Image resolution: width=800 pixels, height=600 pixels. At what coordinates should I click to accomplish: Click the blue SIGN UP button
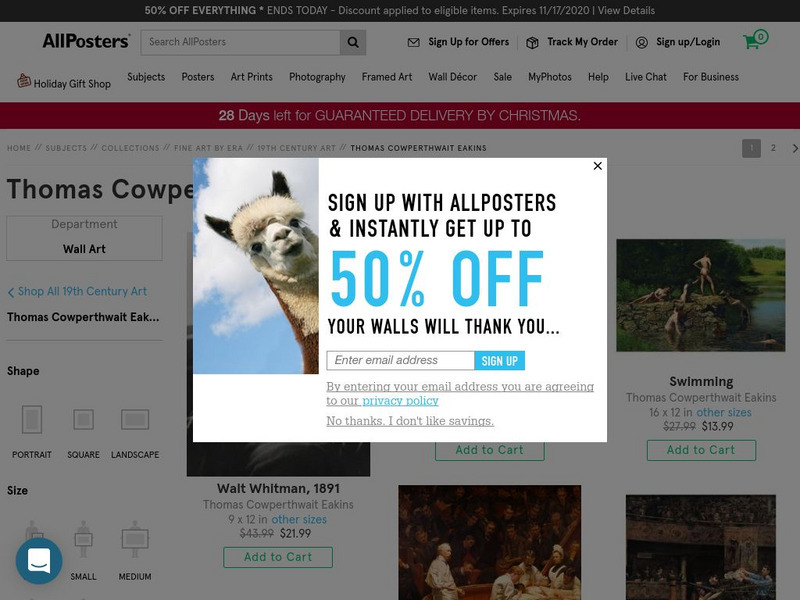pyautogui.click(x=499, y=361)
